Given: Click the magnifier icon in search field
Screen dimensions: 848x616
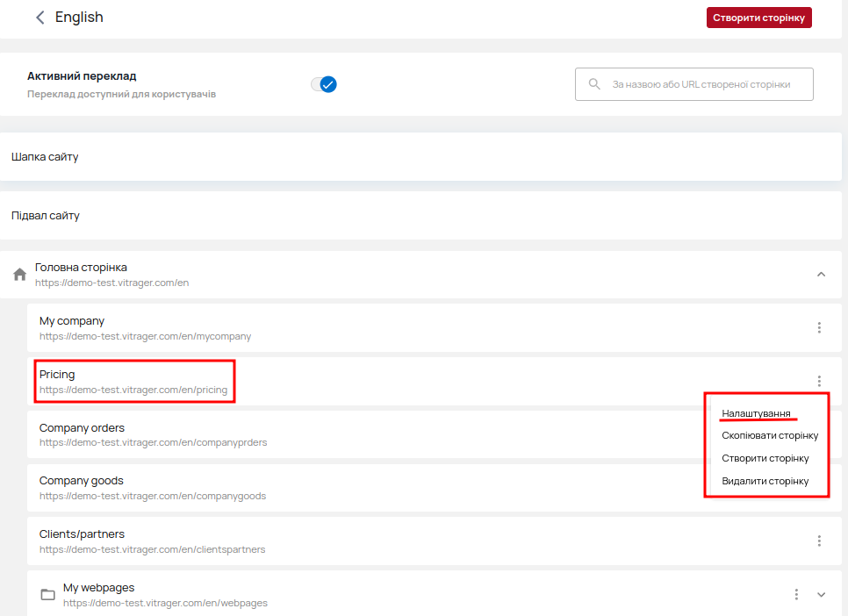Looking at the screenshot, I should (x=595, y=84).
